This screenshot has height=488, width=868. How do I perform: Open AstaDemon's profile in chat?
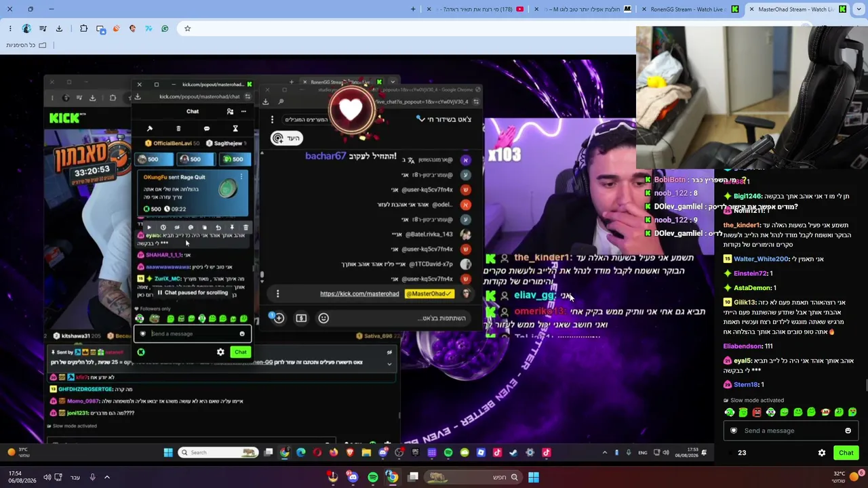pos(753,288)
